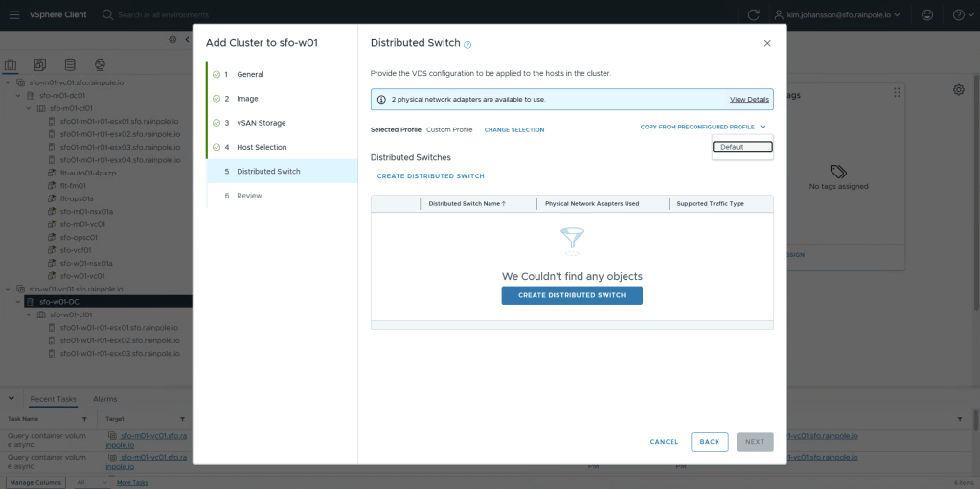Click the help info icon beside Distributed Switch

467,45
